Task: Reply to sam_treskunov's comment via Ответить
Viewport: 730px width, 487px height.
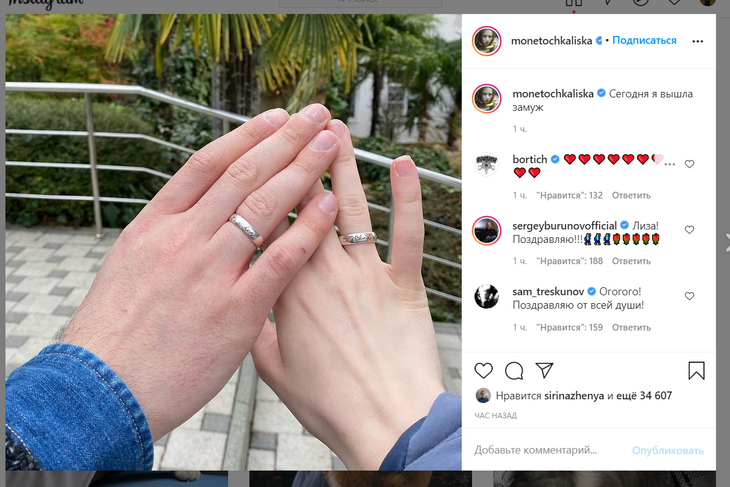Action: (x=631, y=328)
